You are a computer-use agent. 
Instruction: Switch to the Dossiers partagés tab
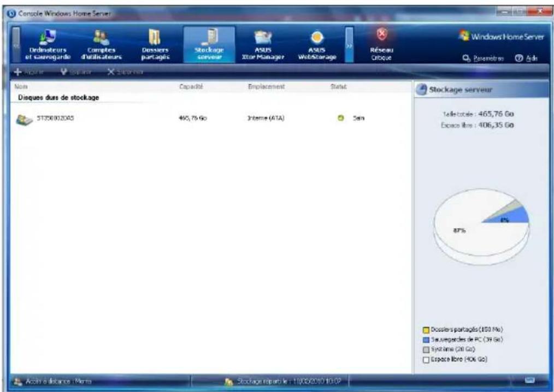pyautogui.click(x=156, y=45)
